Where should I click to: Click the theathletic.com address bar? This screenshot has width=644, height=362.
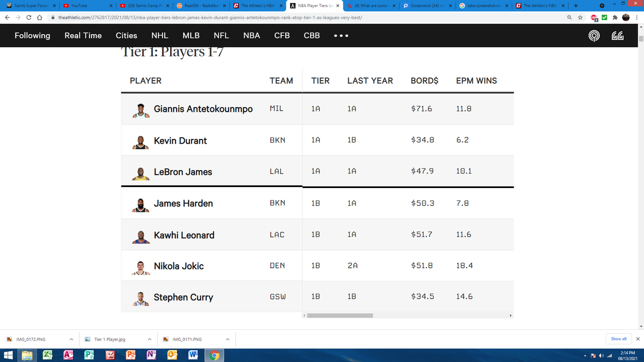coord(307,17)
